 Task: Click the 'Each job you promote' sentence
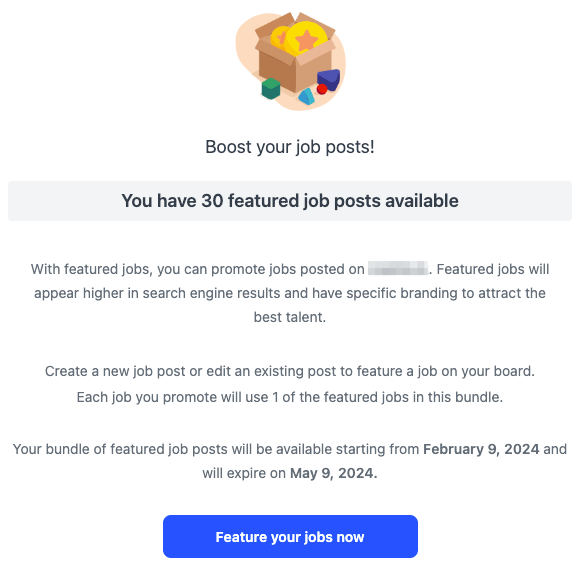(290, 397)
